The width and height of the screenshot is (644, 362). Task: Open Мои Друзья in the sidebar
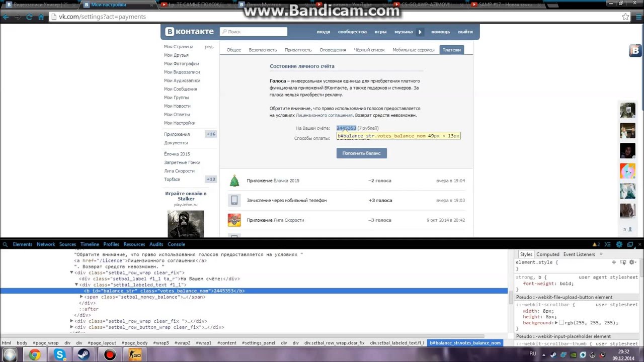click(176, 55)
